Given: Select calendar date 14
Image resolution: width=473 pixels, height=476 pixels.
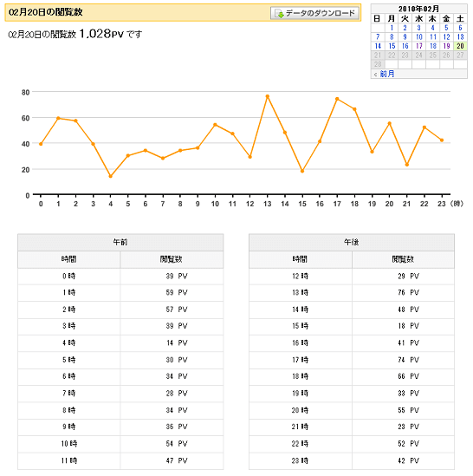Looking at the screenshot, I should [378, 46].
